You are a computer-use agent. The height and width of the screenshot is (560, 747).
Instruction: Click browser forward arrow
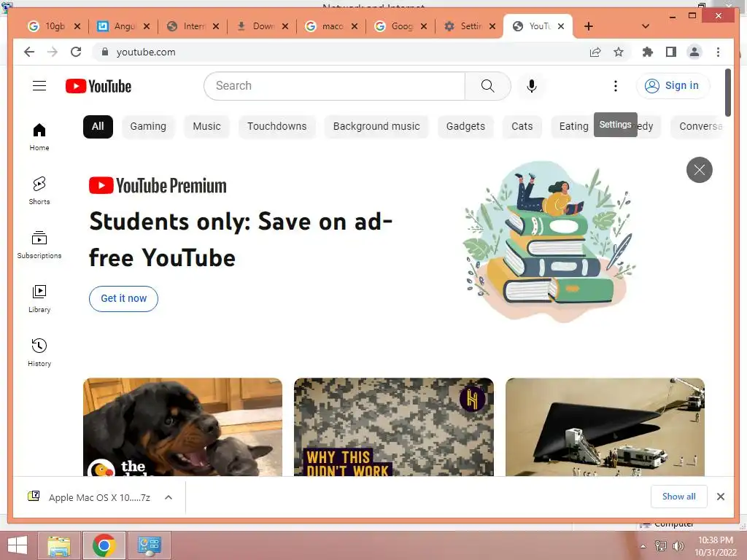point(53,52)
